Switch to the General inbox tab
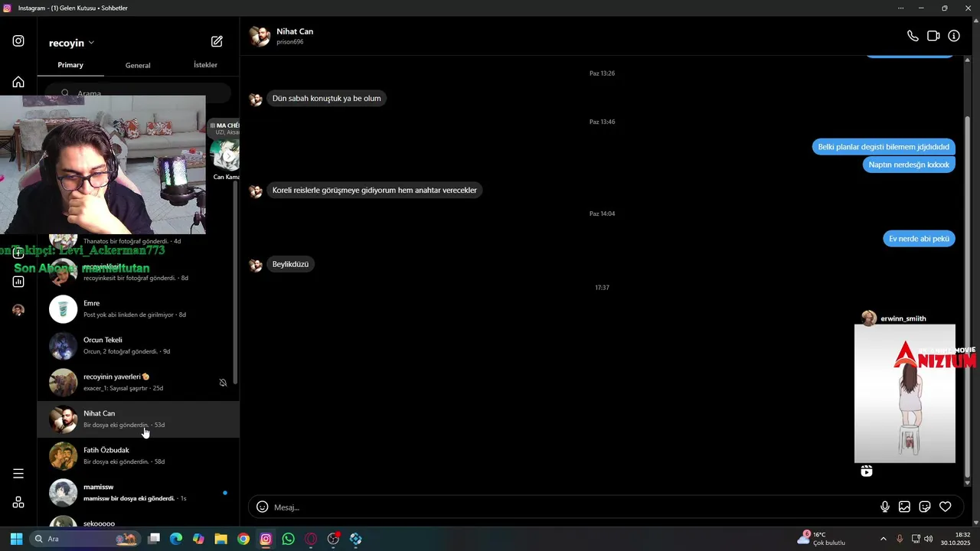The width and height of the screenshot is (980, 551). [x=138, y=65]
